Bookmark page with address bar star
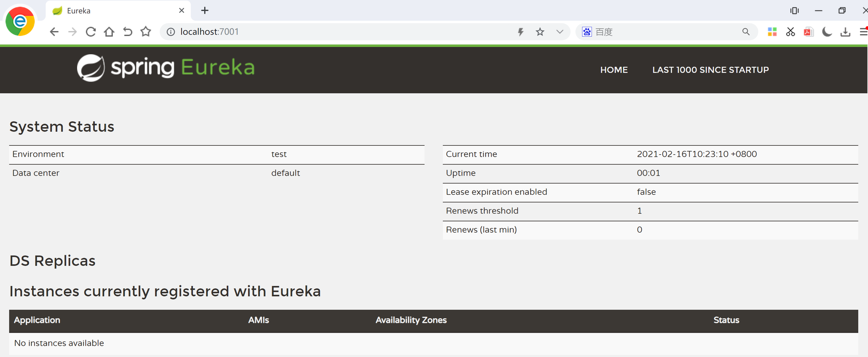 540,32
